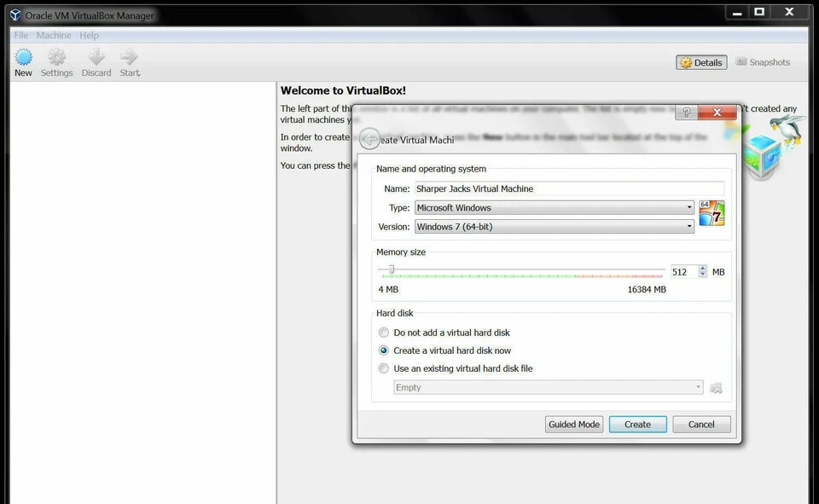
Task: Switch to the Snapshots view
Action: (x=763, y=62)
